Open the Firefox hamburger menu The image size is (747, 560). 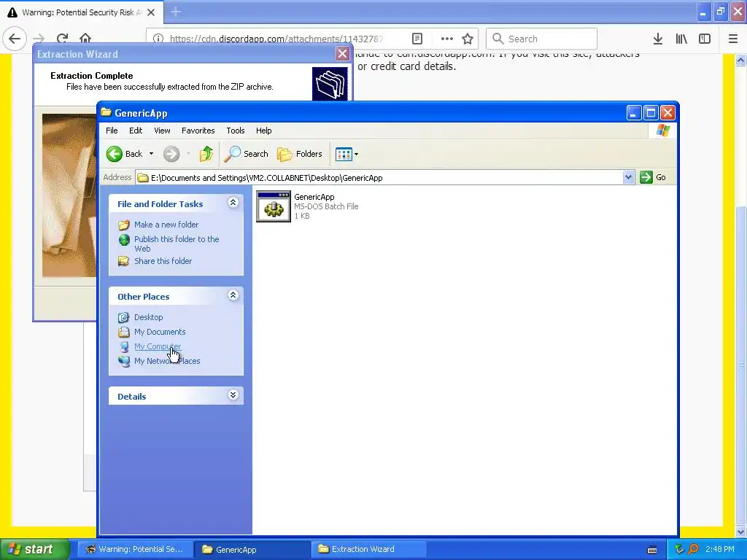point(733,39)
